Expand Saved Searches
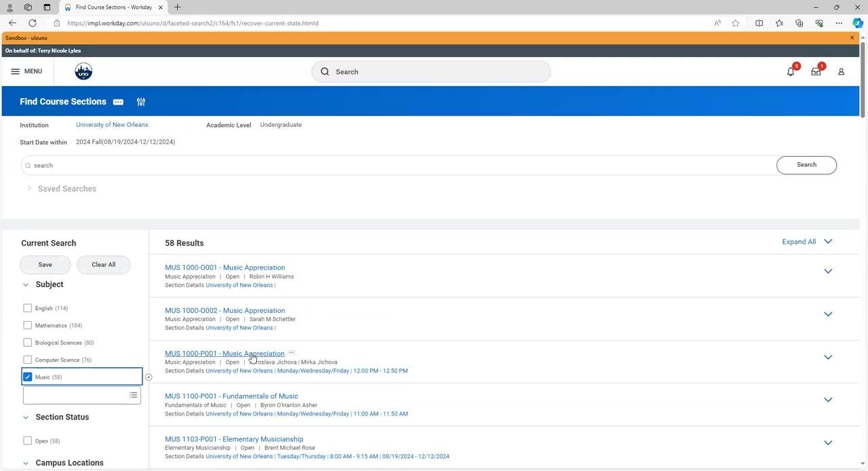868x471 pixels. [x=29, y=188]
